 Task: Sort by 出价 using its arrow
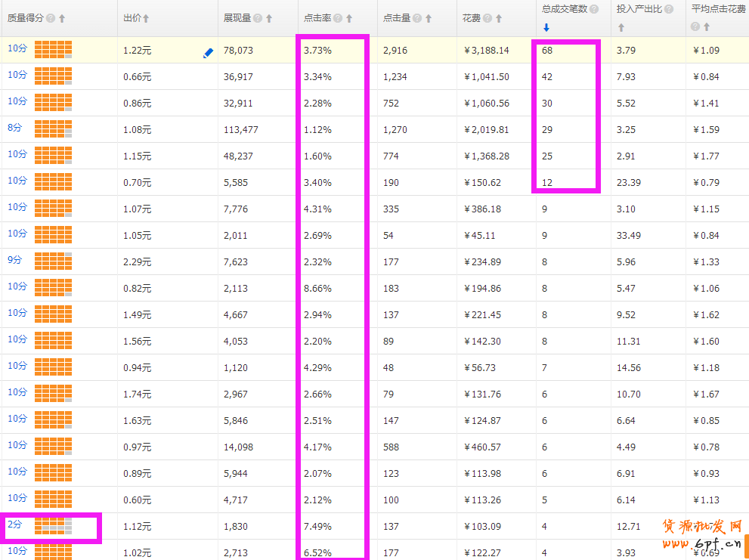tap(146, 18)
